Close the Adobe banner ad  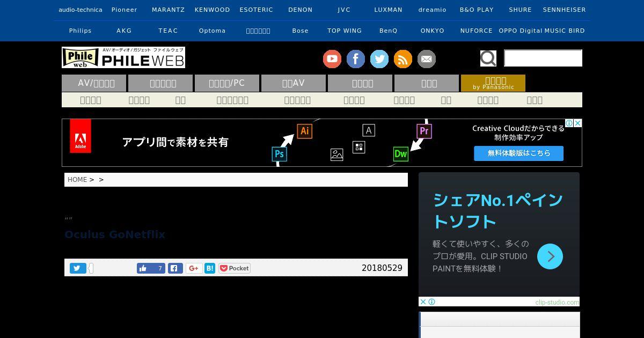click(577, 123)
